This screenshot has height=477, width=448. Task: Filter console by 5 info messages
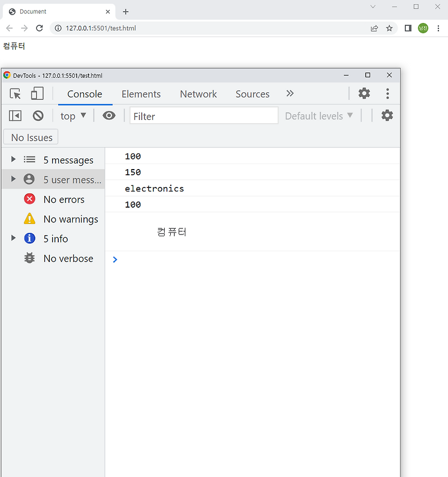tap(55, 238)
